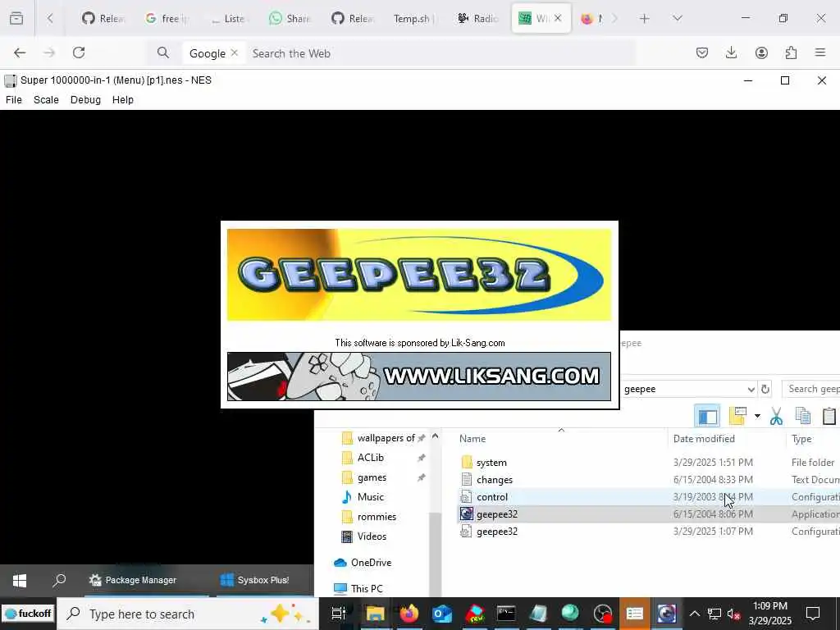Open Firefox View icon in tab bar
The width and height of the screenshot is (840, 630).
point(16,18)
